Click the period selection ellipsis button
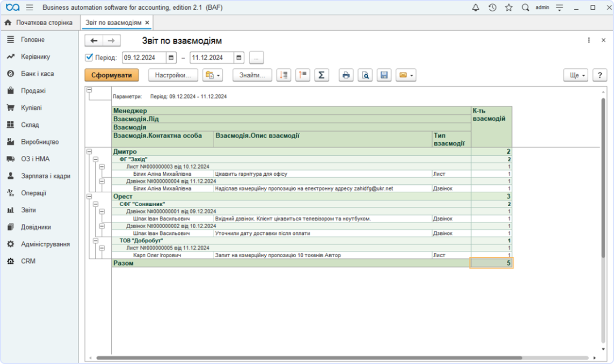The height and width of the screenshot is (364, 614). tap(256, 58)
